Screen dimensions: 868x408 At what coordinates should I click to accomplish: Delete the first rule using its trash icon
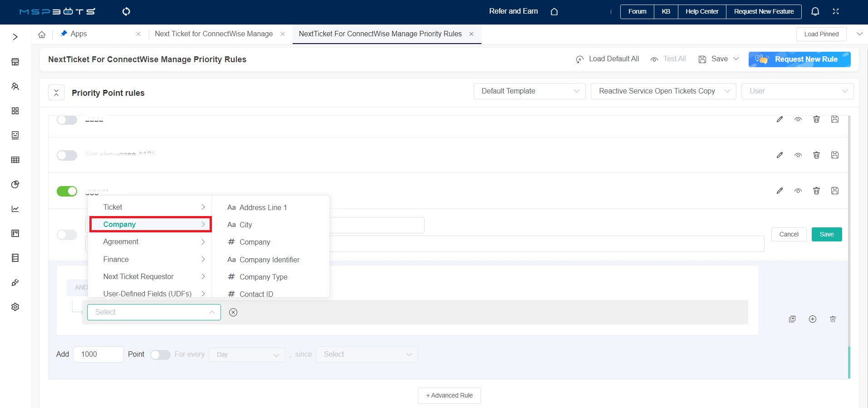click(x=816, y=119)
